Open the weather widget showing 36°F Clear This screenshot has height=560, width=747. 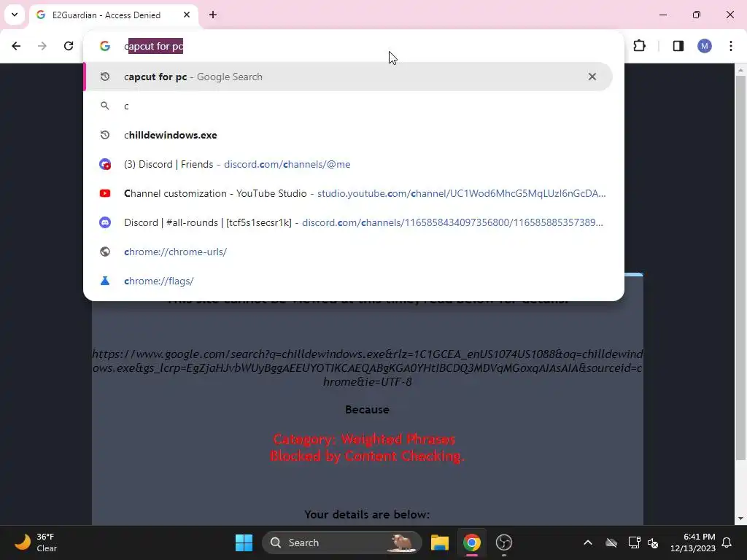pyautogui.click(x=36, y=542)
